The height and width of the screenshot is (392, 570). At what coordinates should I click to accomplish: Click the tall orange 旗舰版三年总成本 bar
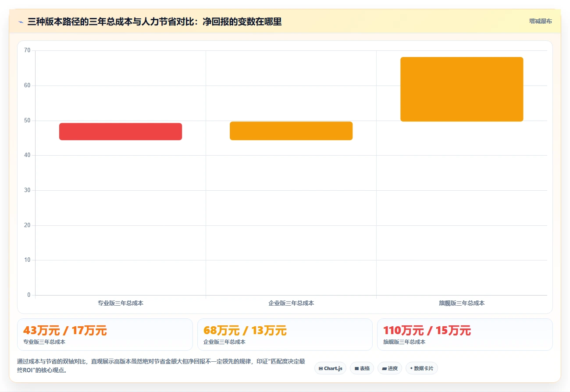click(x=462, y=89)
